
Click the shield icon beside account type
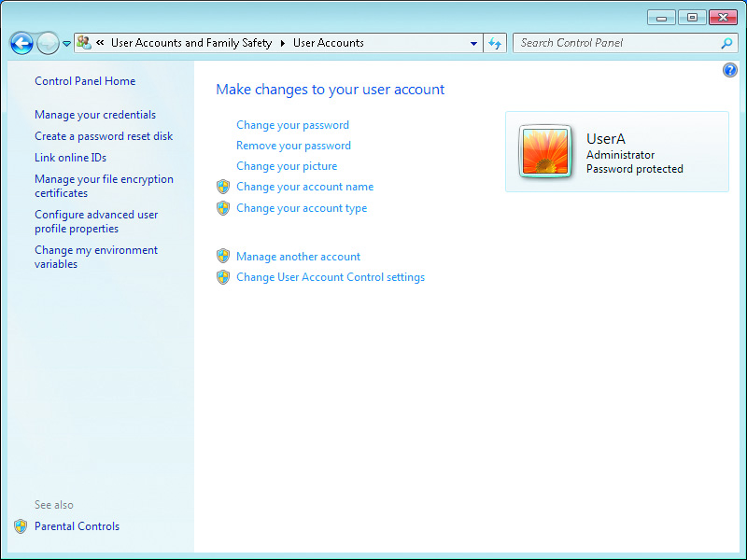click(223, 207)
